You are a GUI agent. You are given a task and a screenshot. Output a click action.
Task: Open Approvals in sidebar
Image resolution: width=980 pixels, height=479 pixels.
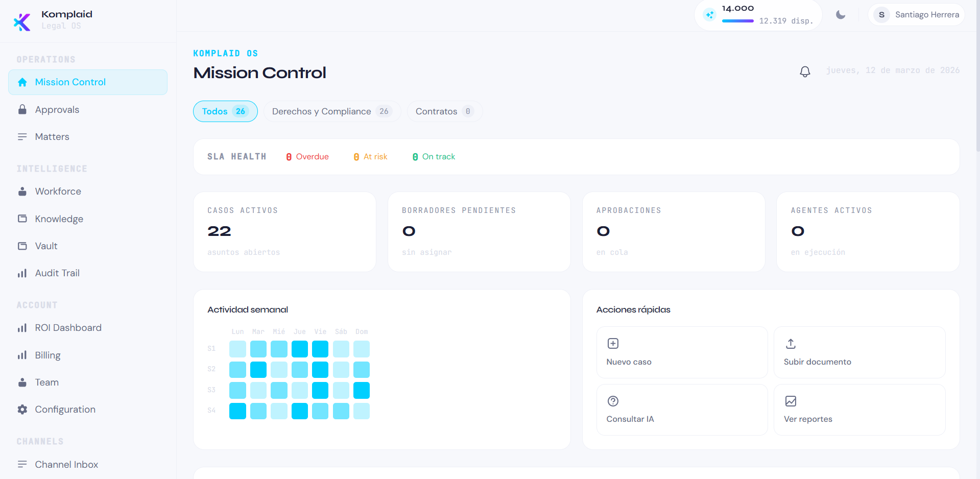(x=88, y=110)
